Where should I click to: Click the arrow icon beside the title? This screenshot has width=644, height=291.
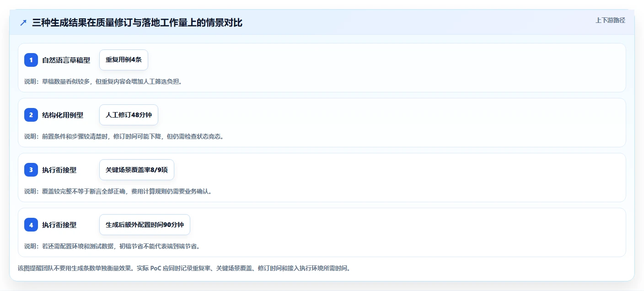[x=23, y=22]
